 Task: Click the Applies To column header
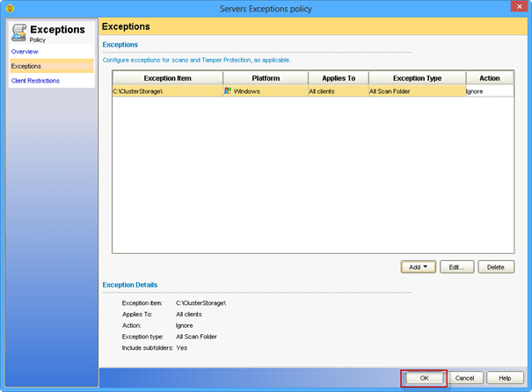pos(337,78)
